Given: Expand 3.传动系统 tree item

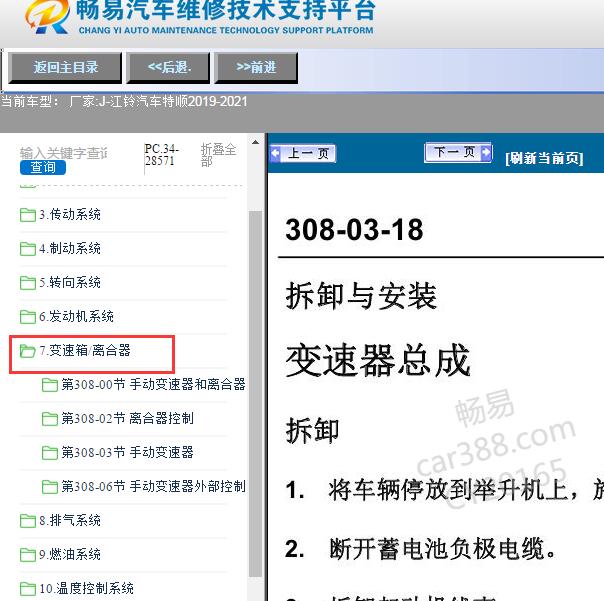Looking at the screenshot, I should tap(70, 215).
